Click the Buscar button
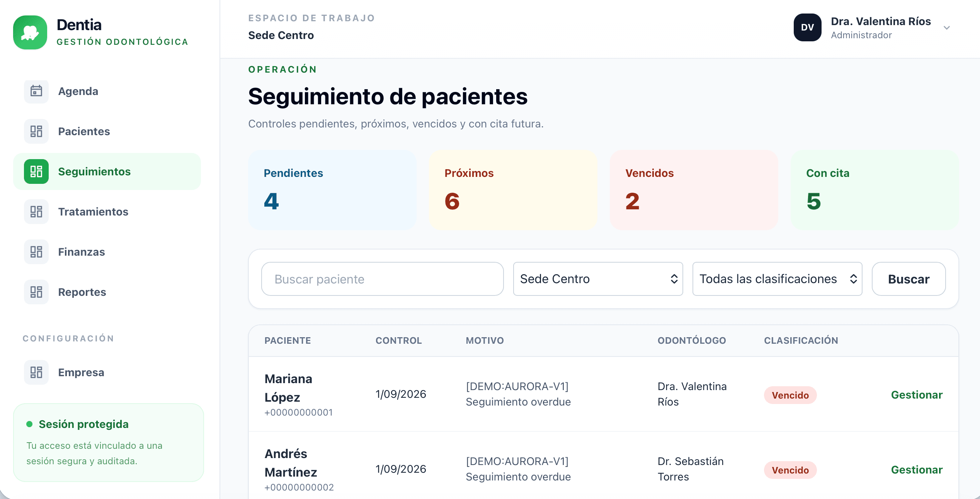This screenshot has width=980, height=499. (909, 279)
